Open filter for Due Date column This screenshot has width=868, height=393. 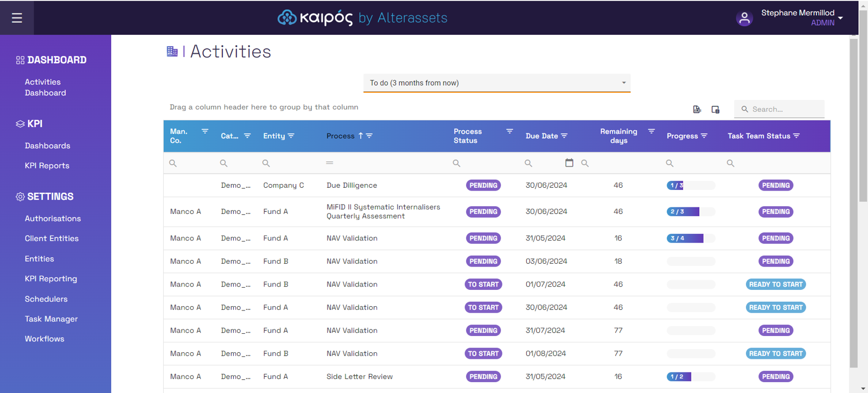pyautogui.click(x=564, y=136)
